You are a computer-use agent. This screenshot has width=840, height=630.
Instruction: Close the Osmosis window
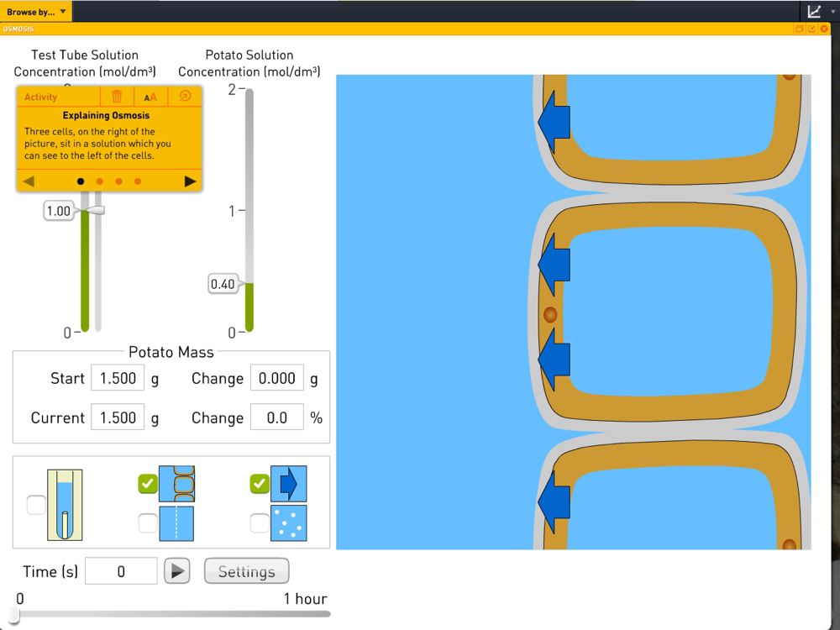click(824, 29)
